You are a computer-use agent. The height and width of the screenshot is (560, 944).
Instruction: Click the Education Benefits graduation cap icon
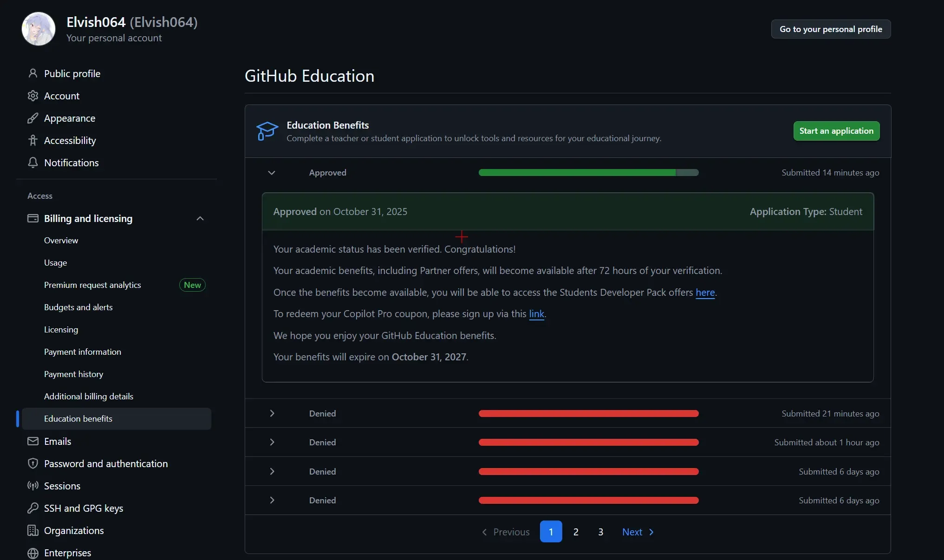[x=267, y=131]
